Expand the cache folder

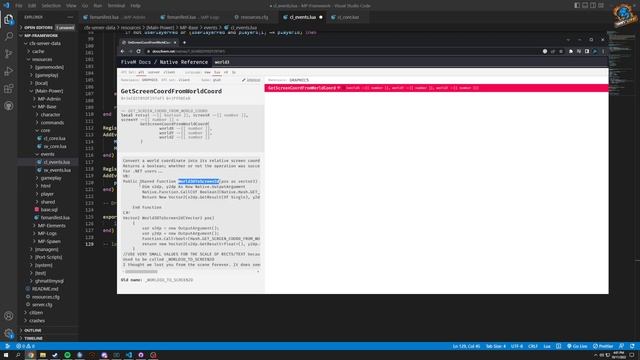point(48,51)
